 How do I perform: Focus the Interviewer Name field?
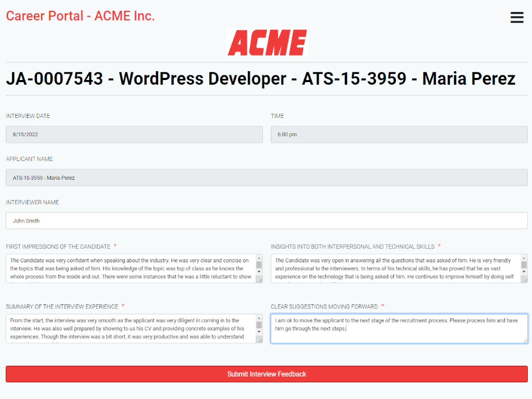point(267,220)
